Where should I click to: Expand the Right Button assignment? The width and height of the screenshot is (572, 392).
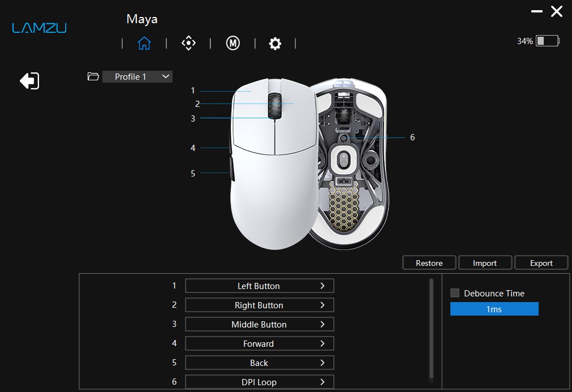click(x=259, y=305)
